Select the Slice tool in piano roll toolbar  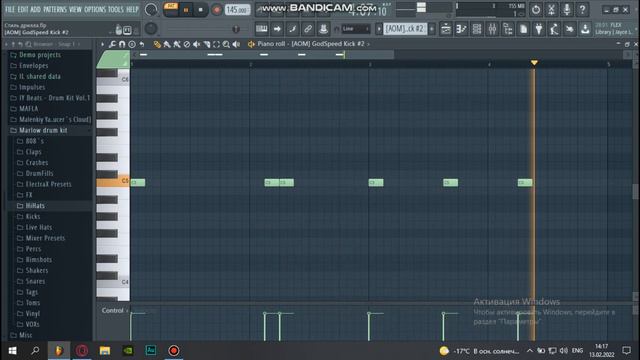coord(207,44)
